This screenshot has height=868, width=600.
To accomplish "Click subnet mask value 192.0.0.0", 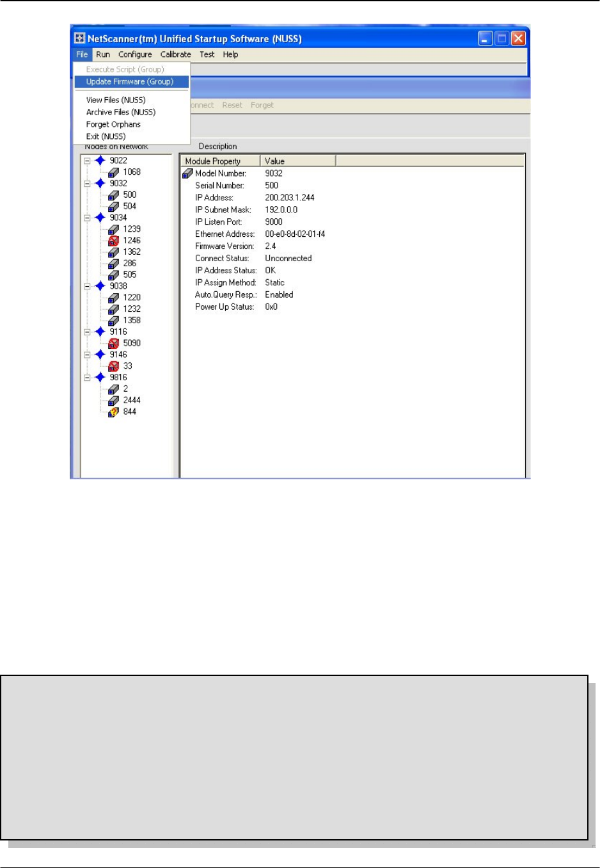I will click(x=281, y=210).
